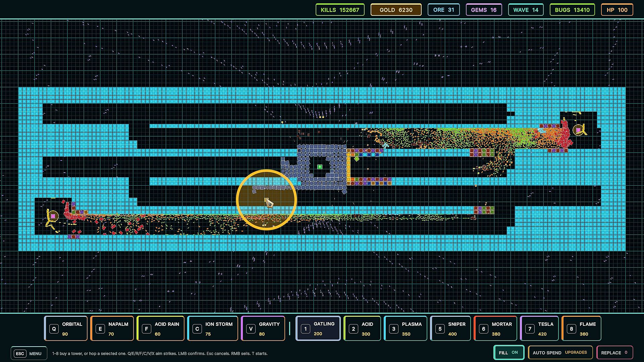The height and width of the screenshot is (362, 644).
Task: Toggle Auto Spend Upgrades mode
Action: tap(560, 353)
